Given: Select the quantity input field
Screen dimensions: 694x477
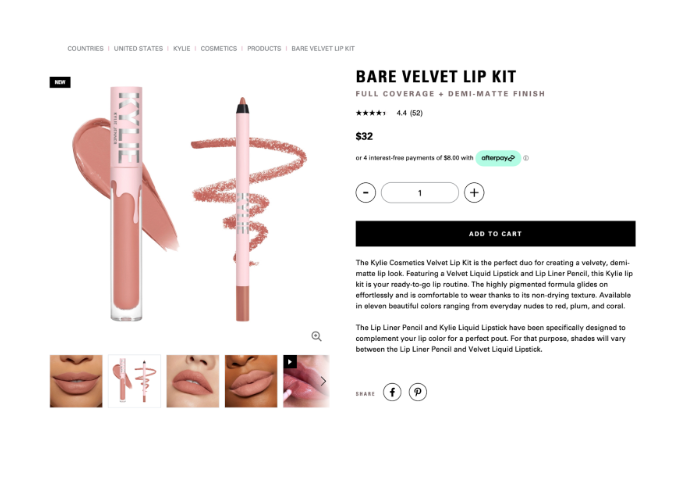Looking at the screenshot, I should [420, 193].
